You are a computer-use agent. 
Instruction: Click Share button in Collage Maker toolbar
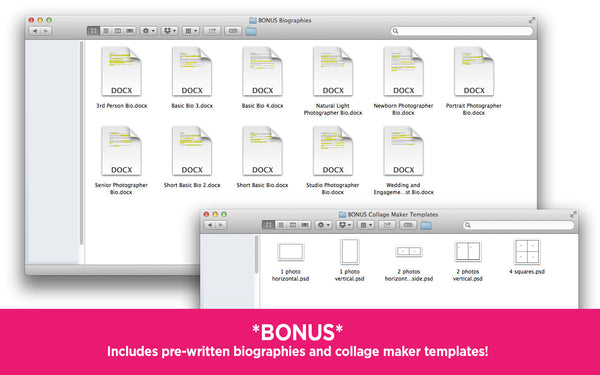387,225
